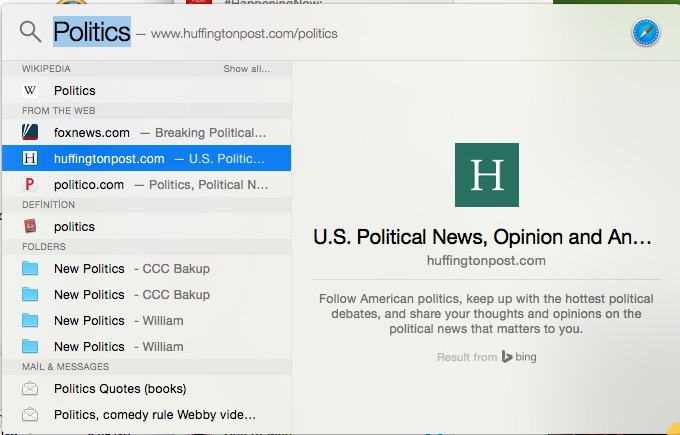Viewport: 680px width, 435px height.
Task: Click the WIKIPEDIA section header
Action: (46, 69)
